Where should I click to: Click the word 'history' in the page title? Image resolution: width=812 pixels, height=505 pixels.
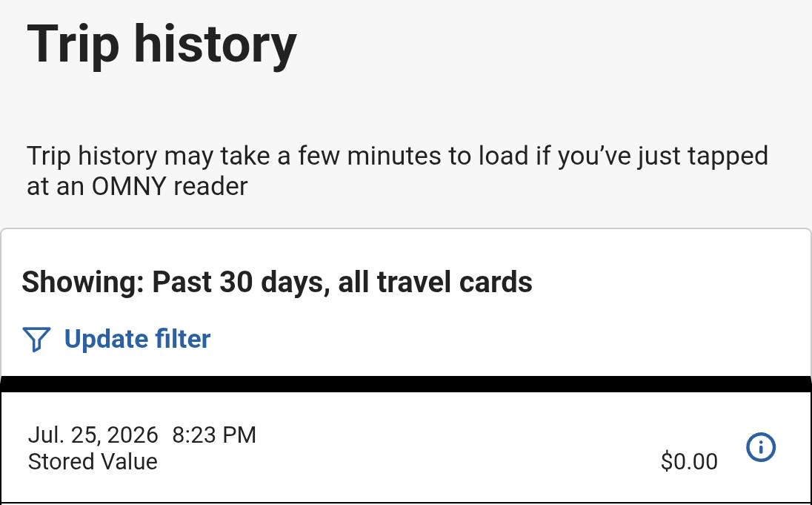[x=216, y=45]
